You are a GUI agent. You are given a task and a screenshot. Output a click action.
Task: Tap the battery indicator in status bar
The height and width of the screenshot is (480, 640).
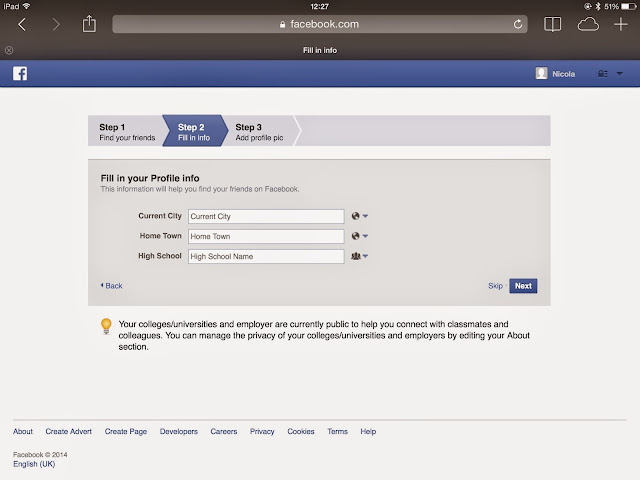[x=629, y=6]
